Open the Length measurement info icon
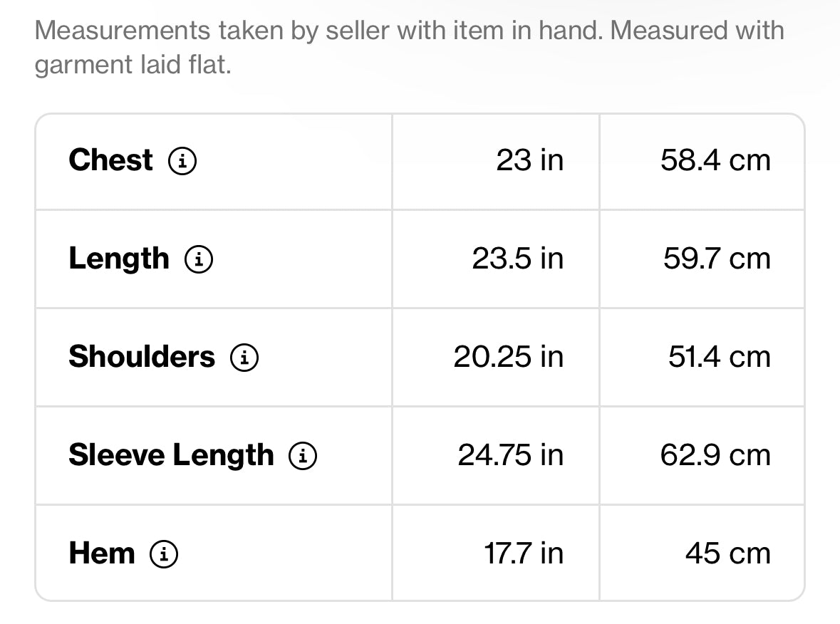This screenshot has width=840, height=624. pos(199,259)
